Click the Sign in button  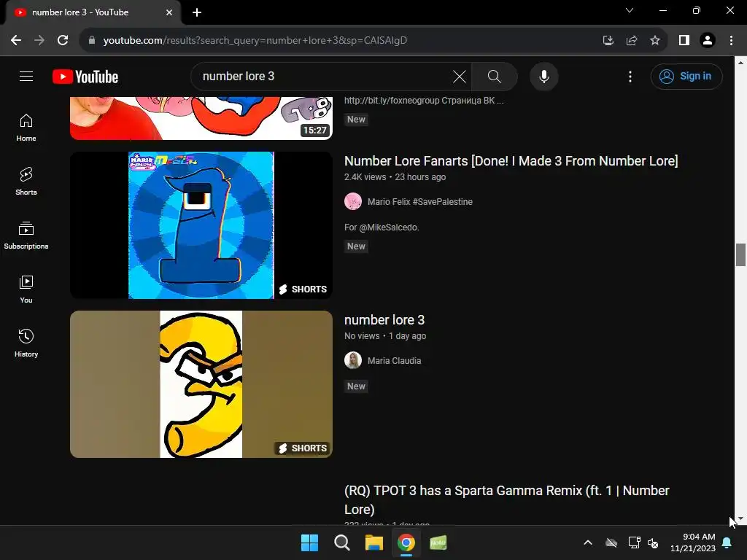(x=686, y=76)
